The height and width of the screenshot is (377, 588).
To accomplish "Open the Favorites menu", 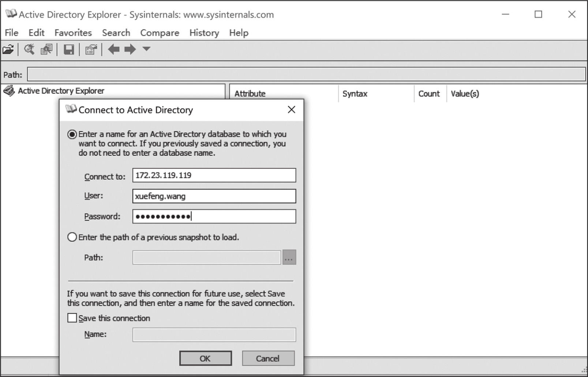I will 73,33.
